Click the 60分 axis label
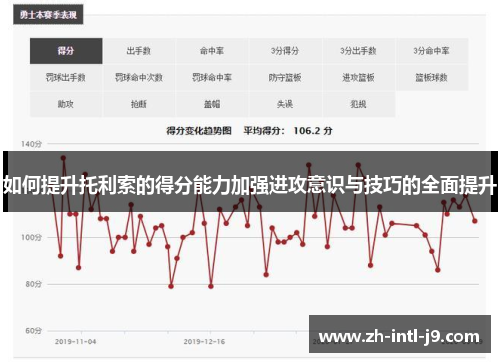This screenshot has width=500, height=362. (34, 331)
